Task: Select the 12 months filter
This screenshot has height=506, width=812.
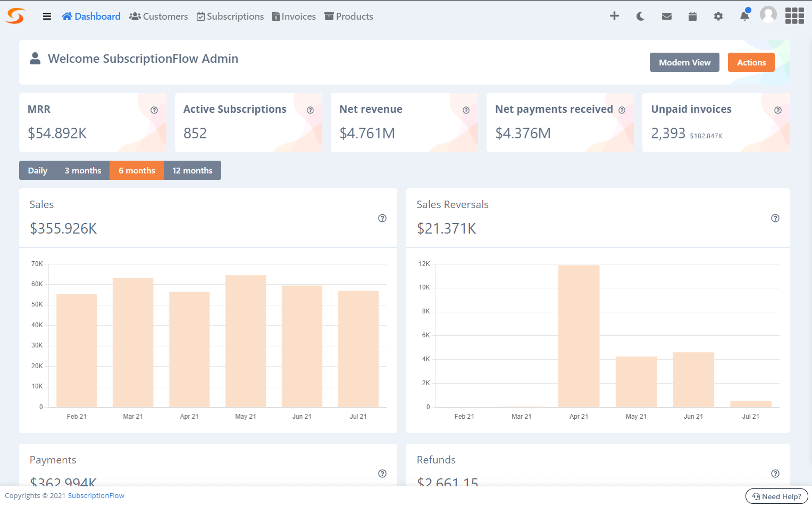Action: (192, 170)
